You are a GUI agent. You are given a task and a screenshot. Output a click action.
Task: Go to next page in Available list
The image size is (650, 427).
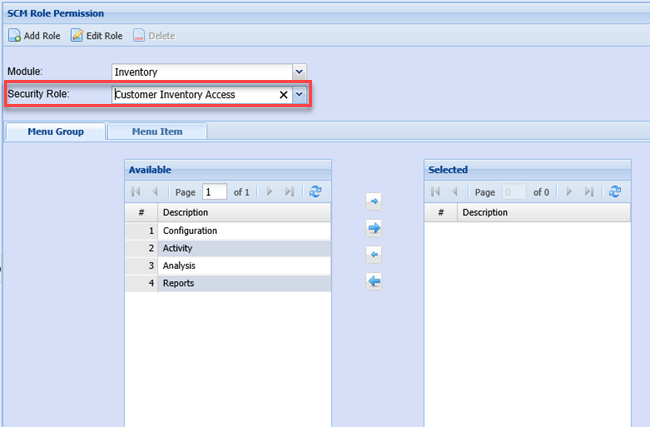click(270, 192)
